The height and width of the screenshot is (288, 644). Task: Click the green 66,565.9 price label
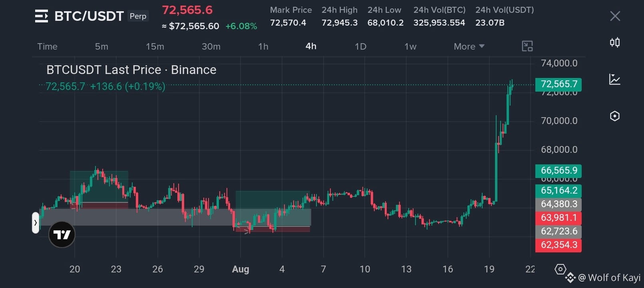click(x=559, y=171)
